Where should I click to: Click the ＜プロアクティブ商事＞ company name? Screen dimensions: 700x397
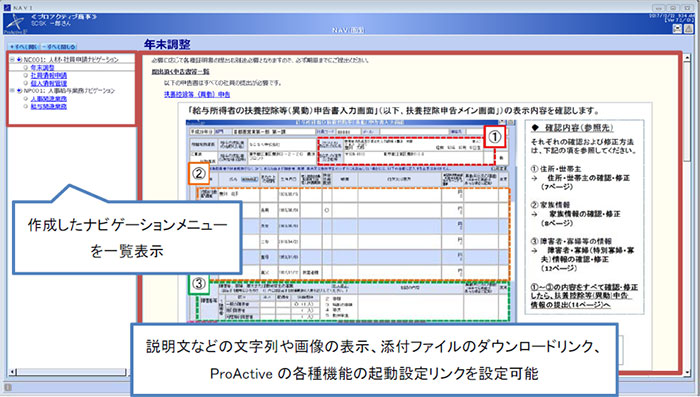[x=64, y=16]
